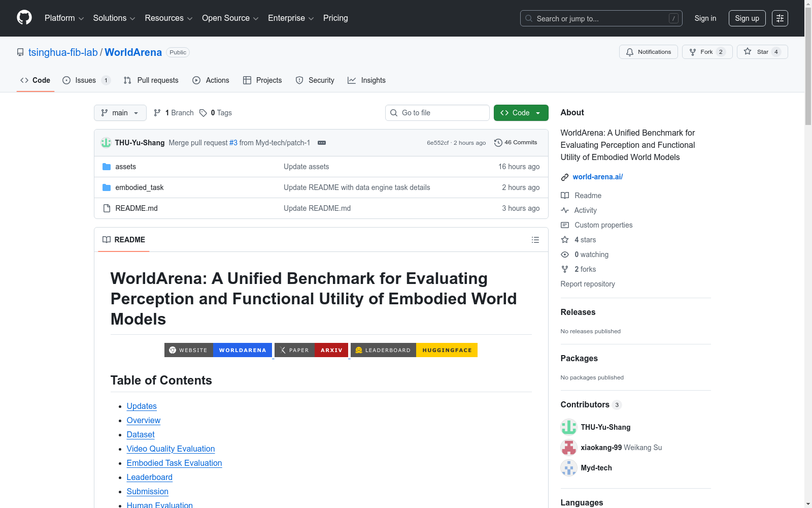Open the embodied_task folder name

[x=140, y=187]
